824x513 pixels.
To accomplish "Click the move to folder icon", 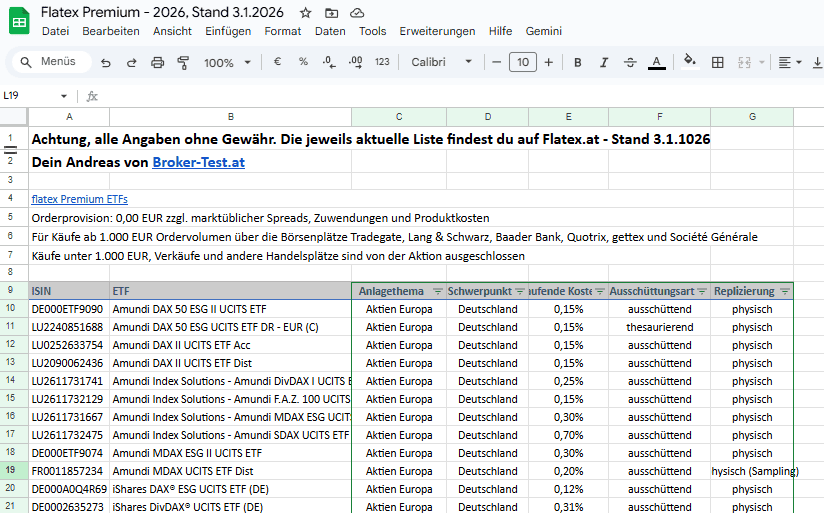I will pyautogui.click(x=331, y=13).
